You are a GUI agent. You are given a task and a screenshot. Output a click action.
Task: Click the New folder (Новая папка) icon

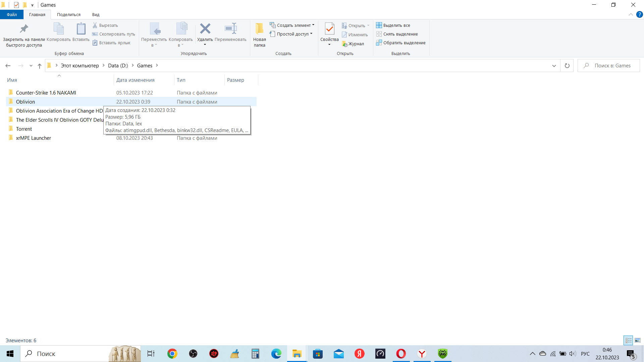259,29
